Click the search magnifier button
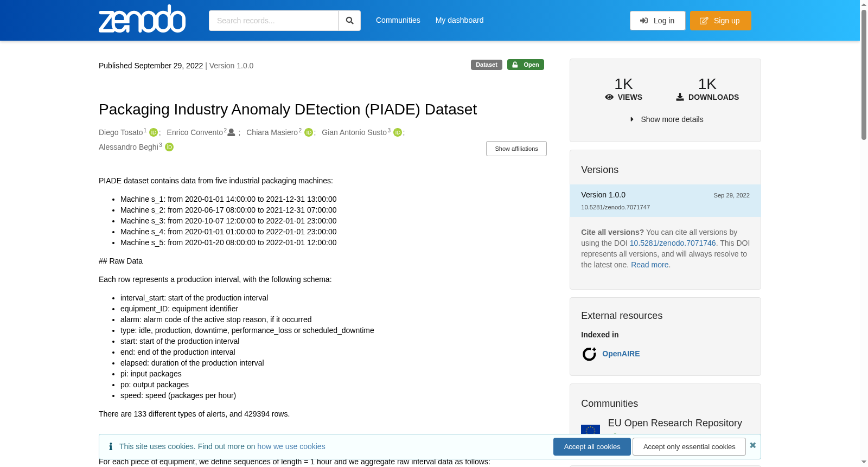The width and height of the screenshot is (868, 467). click(349, 21)
